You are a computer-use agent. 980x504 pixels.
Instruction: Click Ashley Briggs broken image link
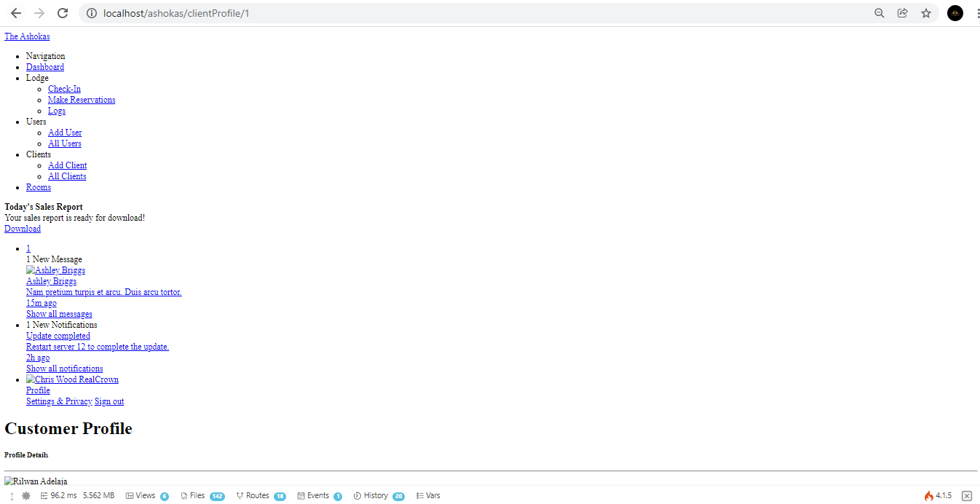coord(55,270)
